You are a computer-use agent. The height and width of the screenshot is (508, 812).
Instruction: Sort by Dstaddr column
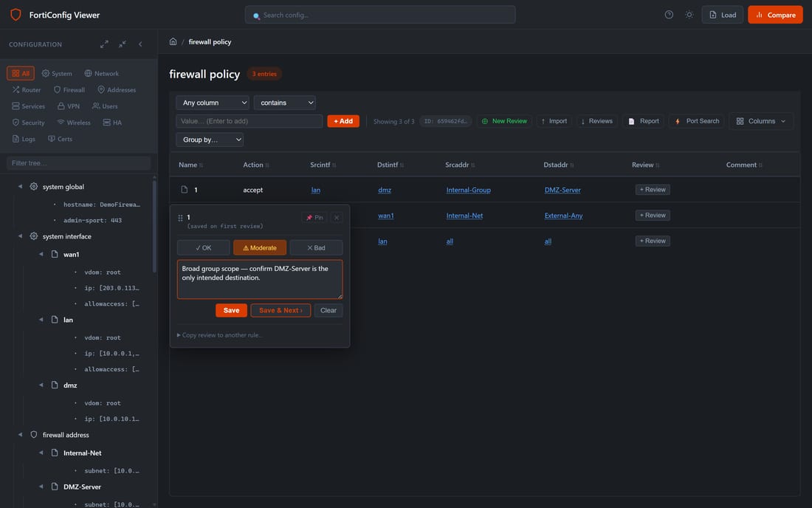558,165
